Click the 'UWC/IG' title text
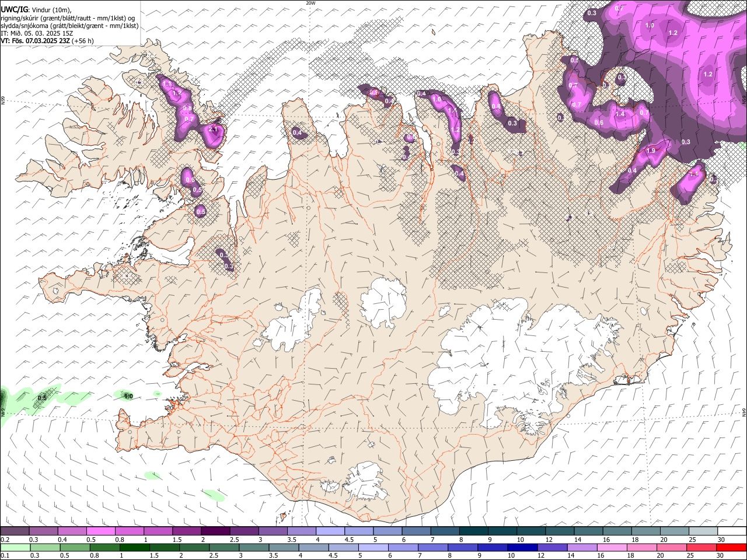Viewport: 747px width, 560px height. tap(14, 10)
